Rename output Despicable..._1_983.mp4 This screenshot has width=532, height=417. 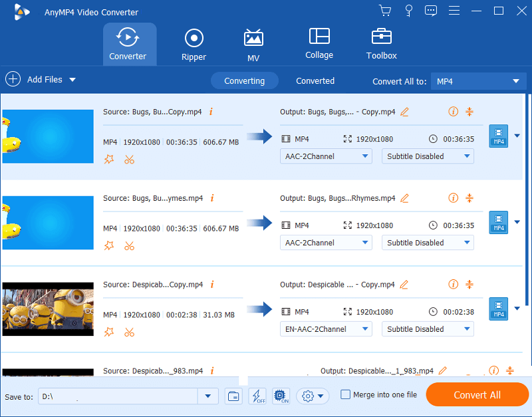(442, 371)
